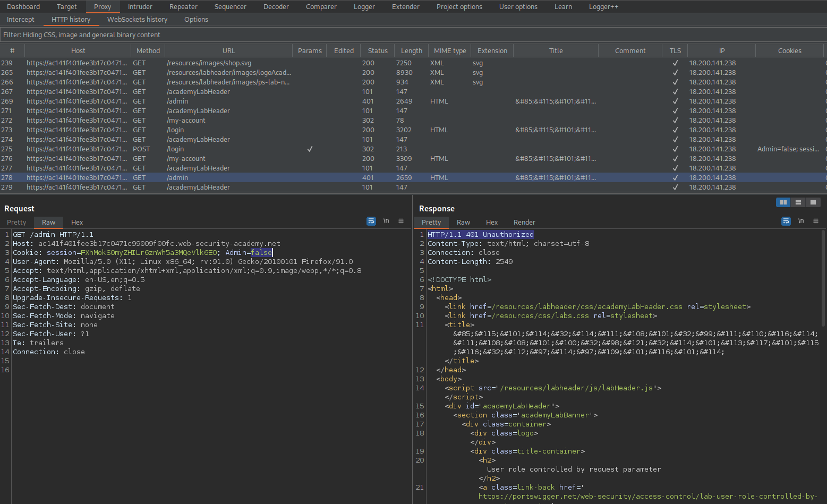Open the Comparer tab
The width and height of the screenshot is (827, 504).
pyautogui.click(x=321, y=6)
